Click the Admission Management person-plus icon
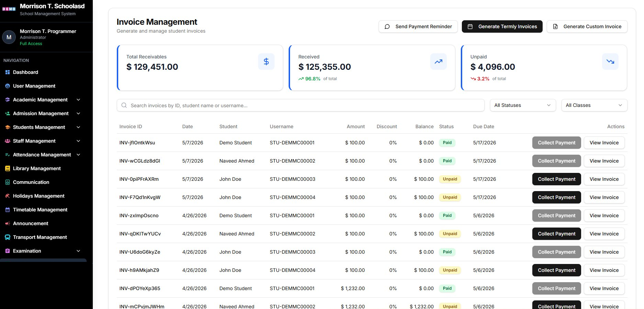The height and width of the screenshot is (309, 644). click(8, 113)
